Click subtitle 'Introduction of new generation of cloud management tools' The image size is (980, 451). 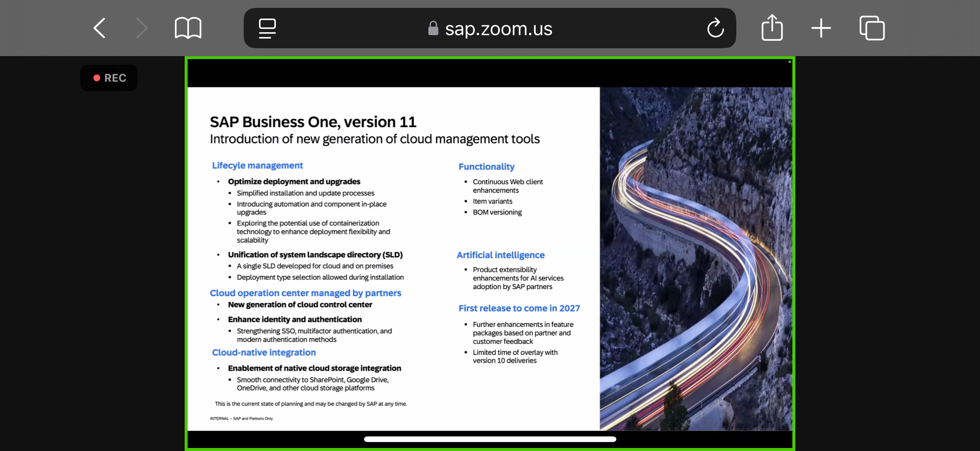(x=375, y=139)
